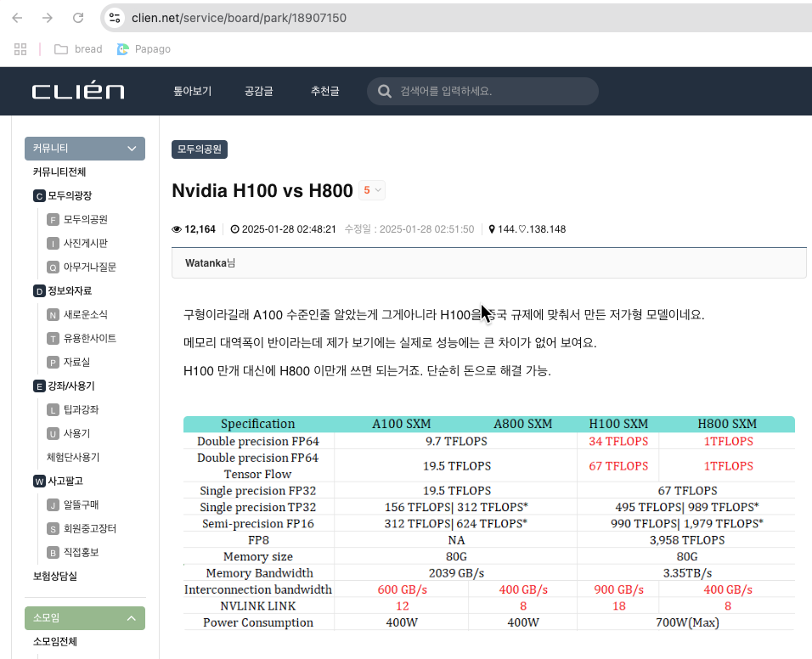
Task: Click the post date 2025-01-28 02:48:21
Action: pos(289,229)
